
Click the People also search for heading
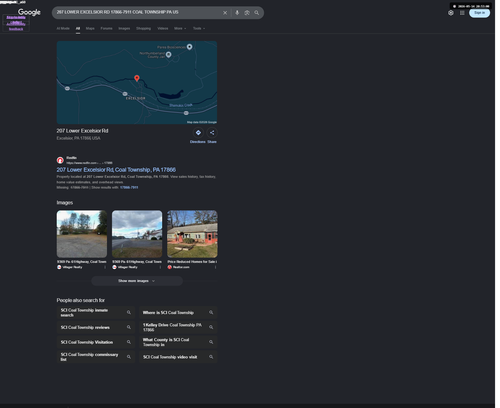tap(81, 300)
